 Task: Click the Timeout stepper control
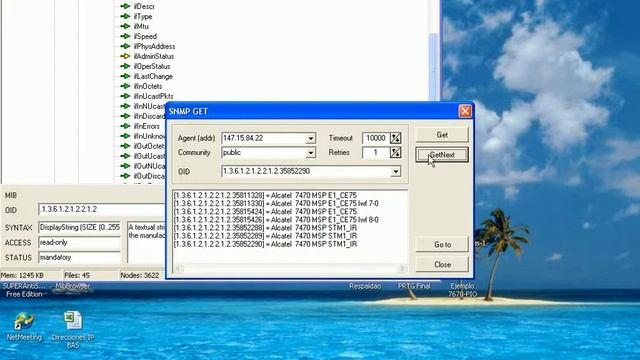(x=396, y=138)
